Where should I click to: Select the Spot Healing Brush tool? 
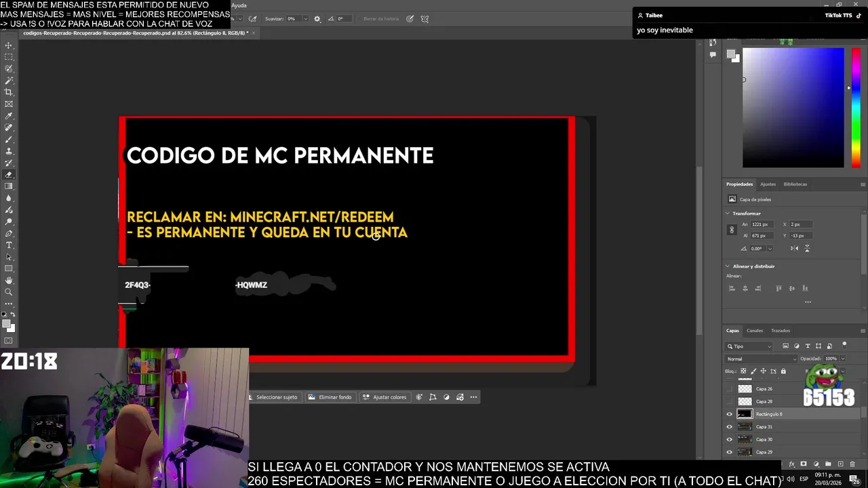[x=9, y=127]
